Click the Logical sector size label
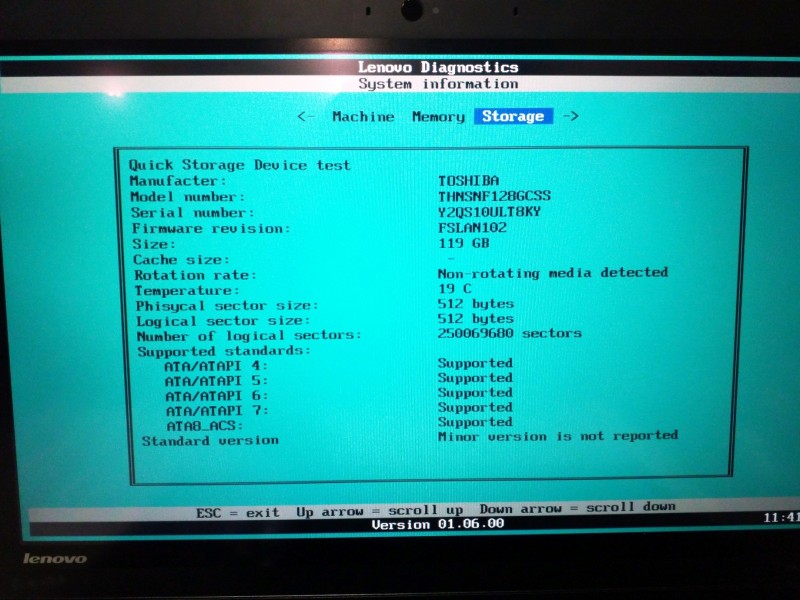The image size is (800, 600). [x=223, y=321]
